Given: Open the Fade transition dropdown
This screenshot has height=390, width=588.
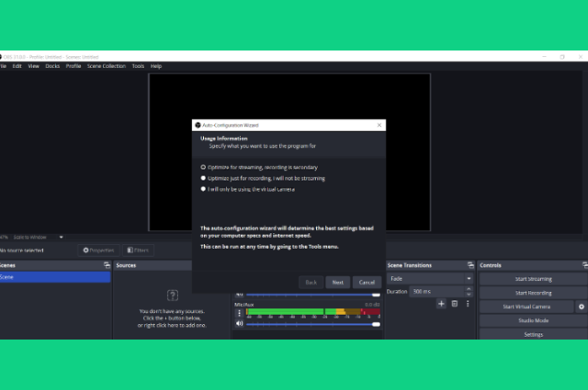Looking at the screenshot, I should [431, 279].
